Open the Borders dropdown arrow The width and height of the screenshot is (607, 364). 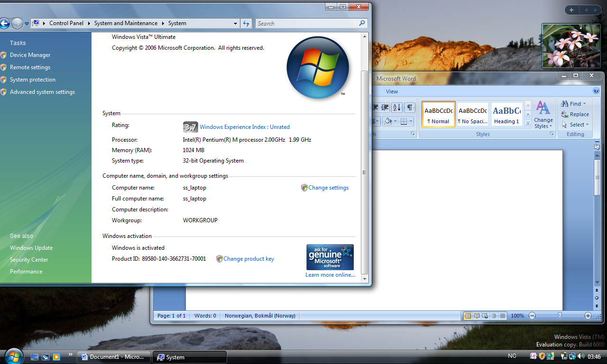click(411, 121)
